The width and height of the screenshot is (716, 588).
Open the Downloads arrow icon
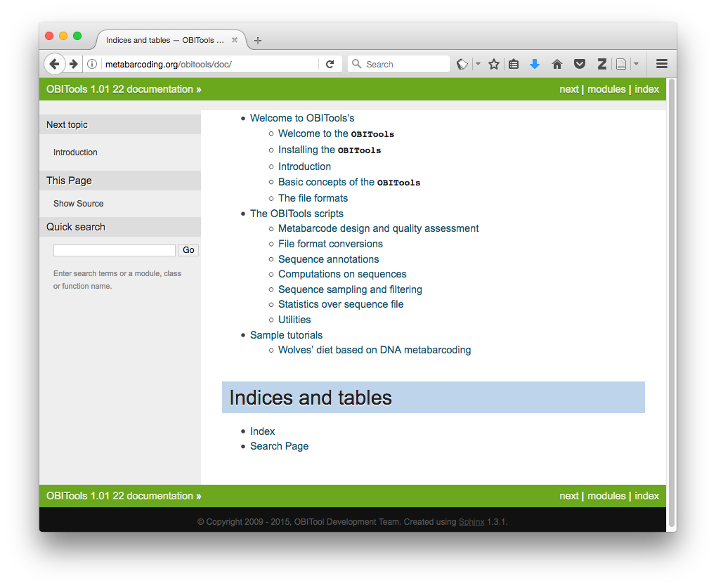535,64
